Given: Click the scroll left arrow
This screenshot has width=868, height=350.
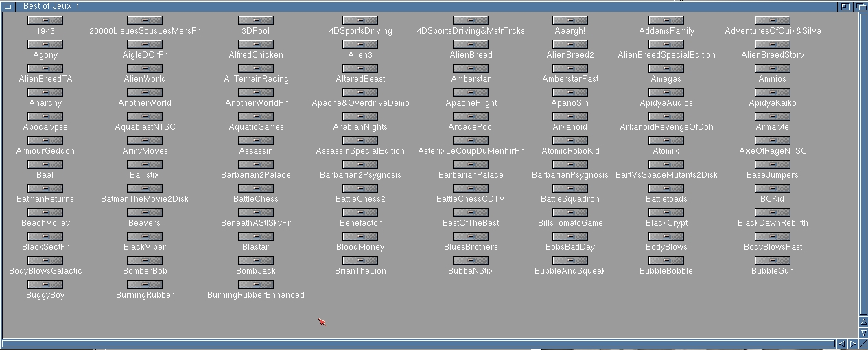Looking at the screenshot, I should coord(841,344).
